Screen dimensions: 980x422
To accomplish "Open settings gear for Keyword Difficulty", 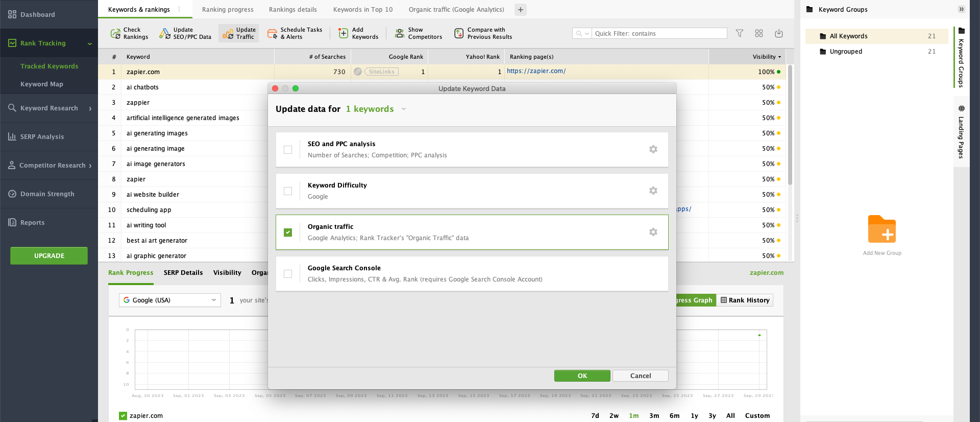I will 653,191.
